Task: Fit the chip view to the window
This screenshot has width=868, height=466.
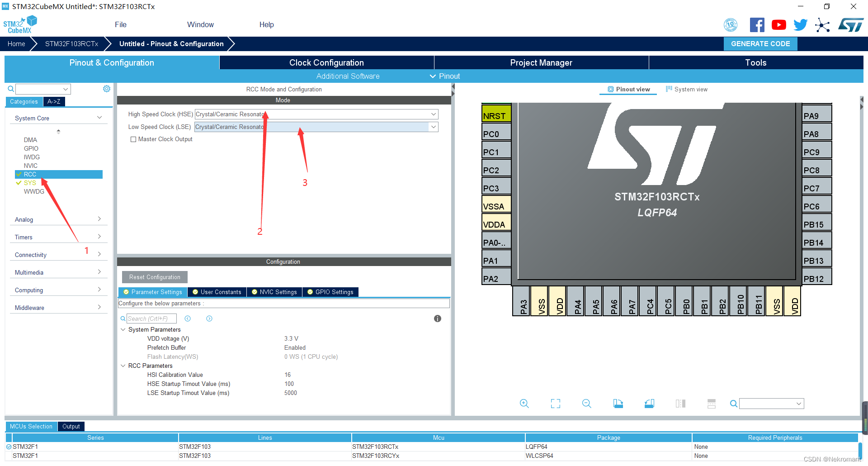Action: [556, 404]
